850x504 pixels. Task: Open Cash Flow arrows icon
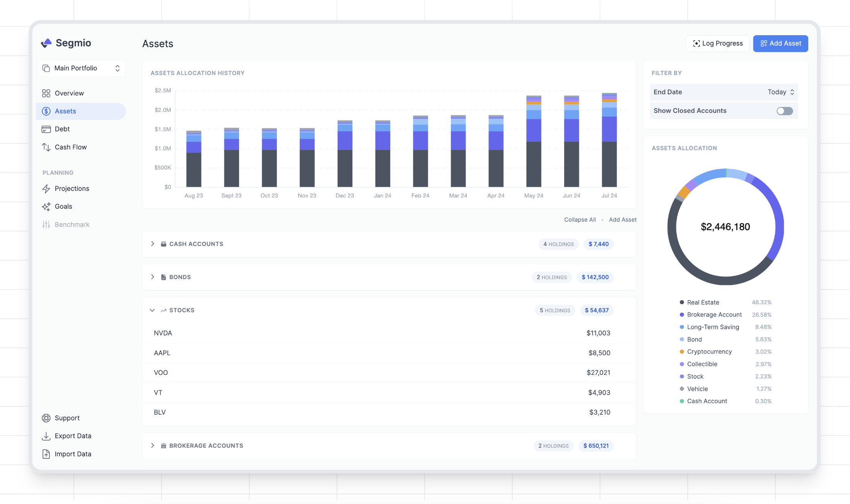[46, 147]
